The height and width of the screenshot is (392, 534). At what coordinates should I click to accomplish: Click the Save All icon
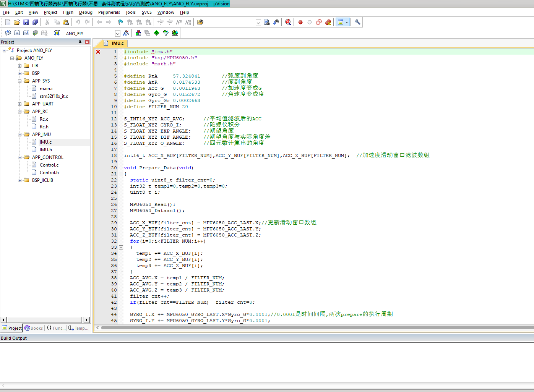(x=35, y=22)
